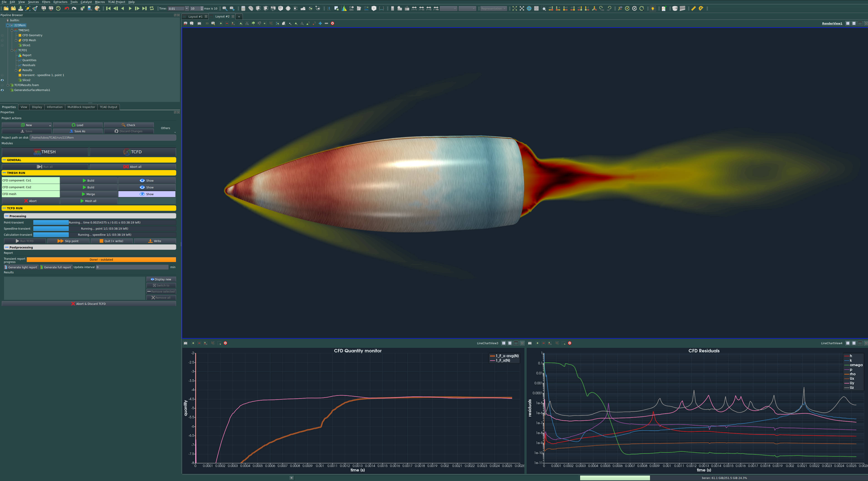The image size is (868, 481).
Task: Click the Save Data icon
Action: coord(21,8)
